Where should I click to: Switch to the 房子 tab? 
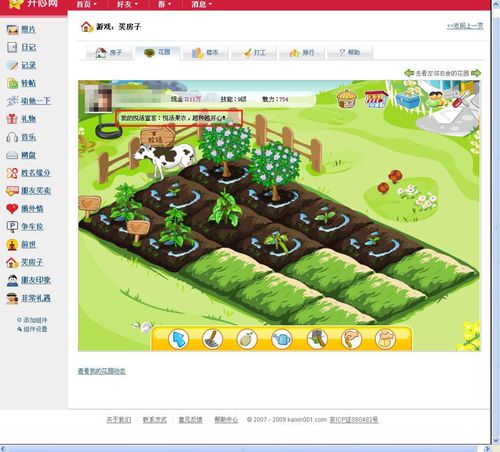pos(108,52)
